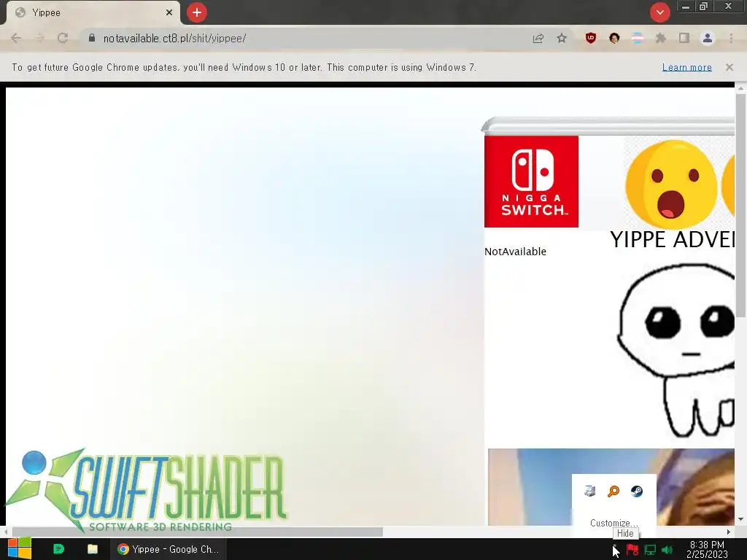Open the network status tray icon
The width and height of the screenshot is (747, 560).
[650, 551]
